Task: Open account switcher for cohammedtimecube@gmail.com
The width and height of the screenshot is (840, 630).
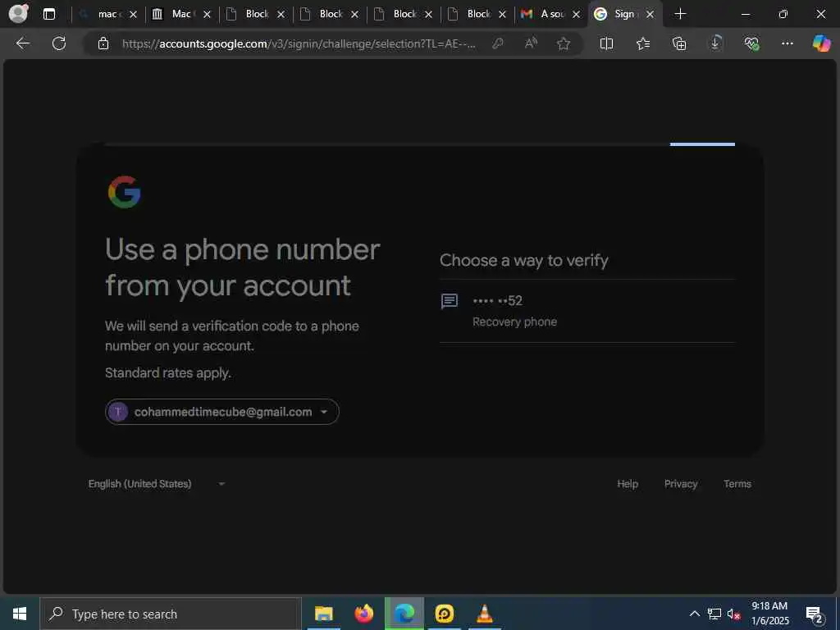Action: tap(221, 412)
